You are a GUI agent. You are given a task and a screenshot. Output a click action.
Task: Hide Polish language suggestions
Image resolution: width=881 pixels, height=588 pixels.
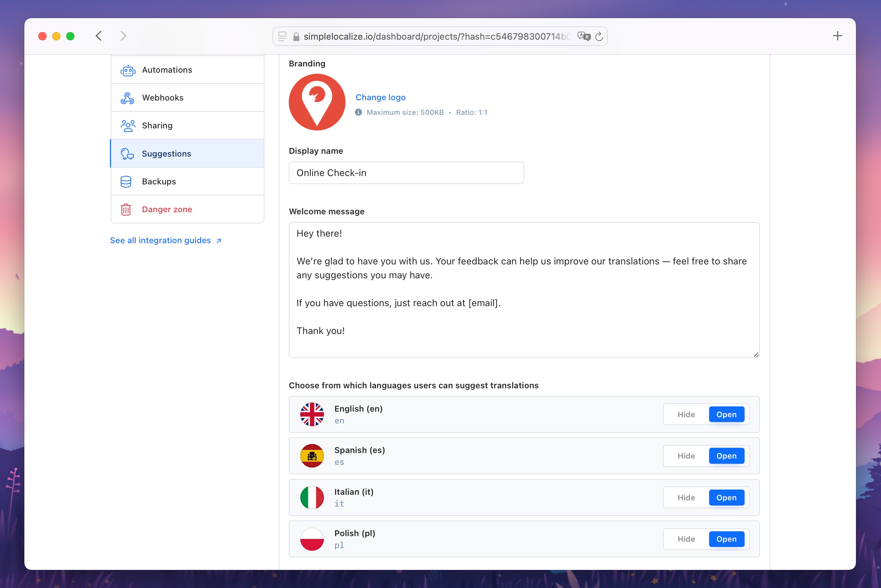pos(686,539)
